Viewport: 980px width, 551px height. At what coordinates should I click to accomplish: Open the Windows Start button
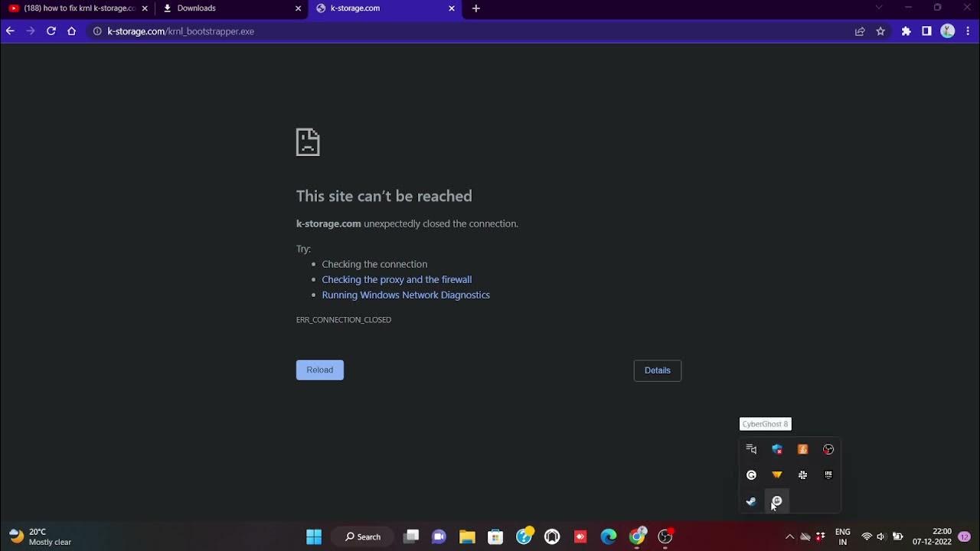click(314, 536)
